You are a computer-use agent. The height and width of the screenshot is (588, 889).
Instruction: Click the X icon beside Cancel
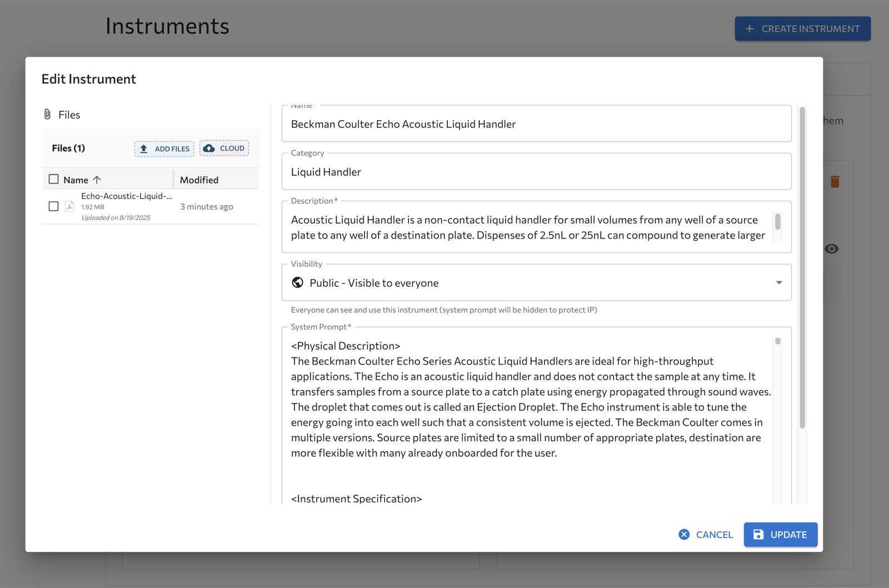(x=684, y=534)
